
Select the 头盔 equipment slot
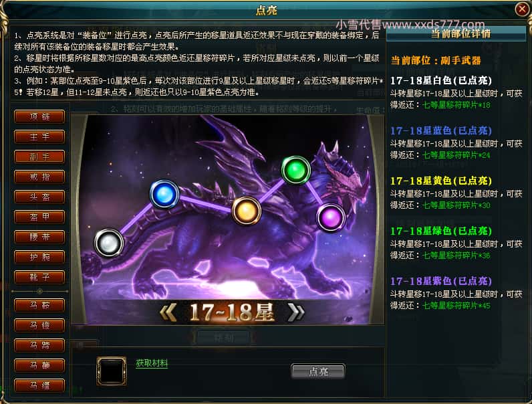tap(39, 197)
